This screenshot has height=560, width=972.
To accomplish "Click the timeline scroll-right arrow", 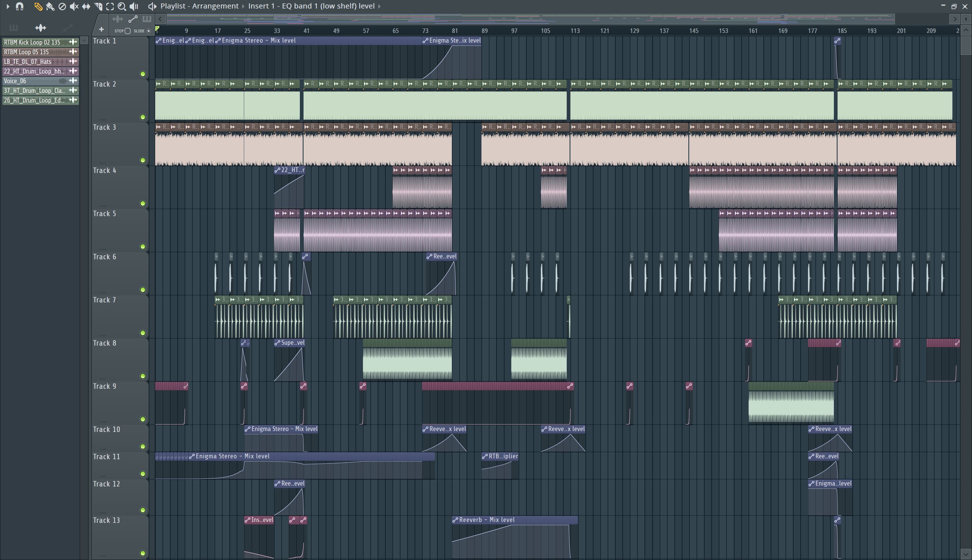I will [955, 19].
